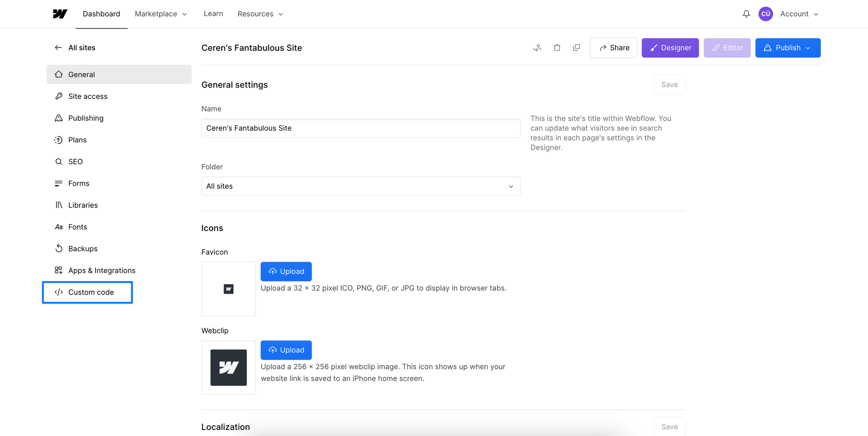
Task: Click the Plans icon in the sidebar
Action: pos(59,140)
